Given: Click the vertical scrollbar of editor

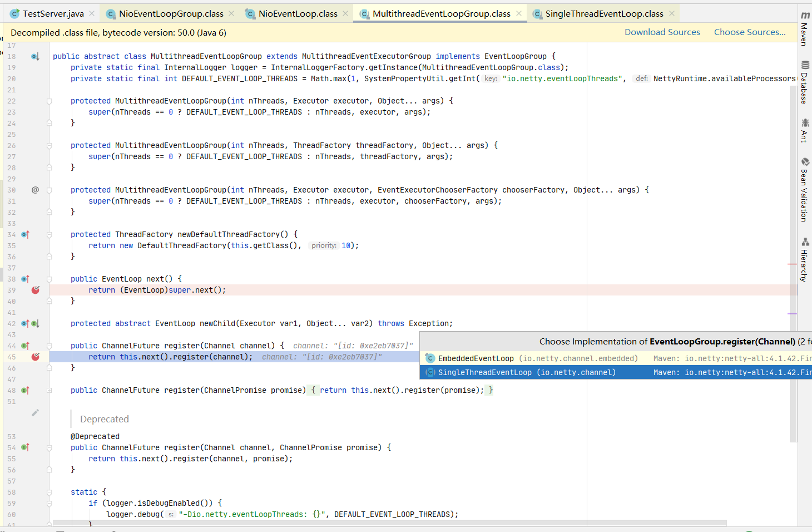Looking at the screenshot, I should pos(793,264).
